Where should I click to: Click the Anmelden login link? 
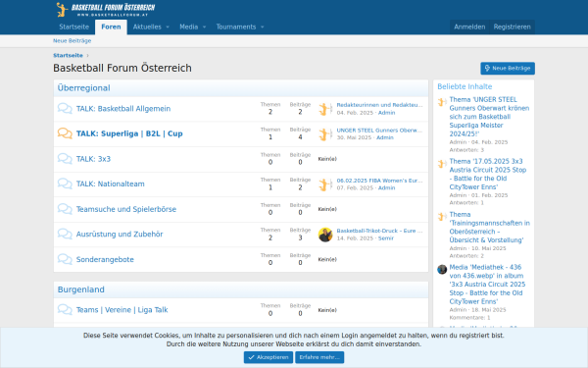pos(469,27)
